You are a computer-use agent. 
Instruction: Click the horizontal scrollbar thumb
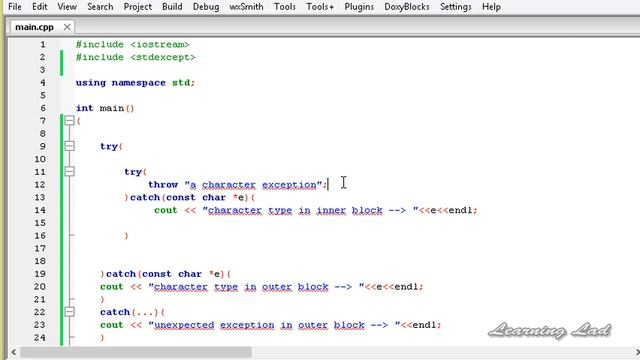pyautogui.click(x=136, y=352)
